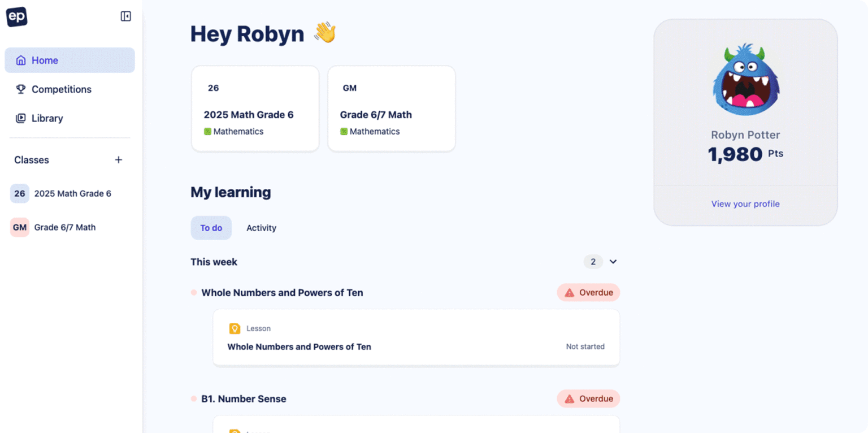Open the Grade 6/7 Math class card
868x433 pixels.
[x=391, y=109]
